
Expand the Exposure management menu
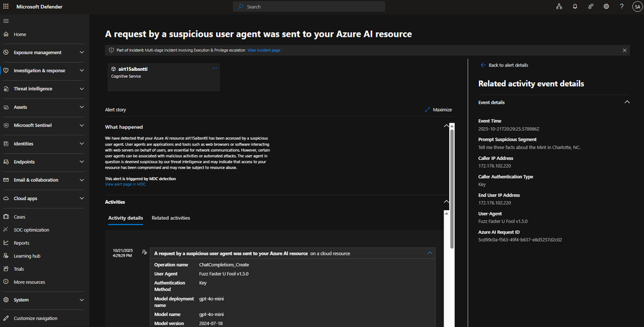coord(81,52)
